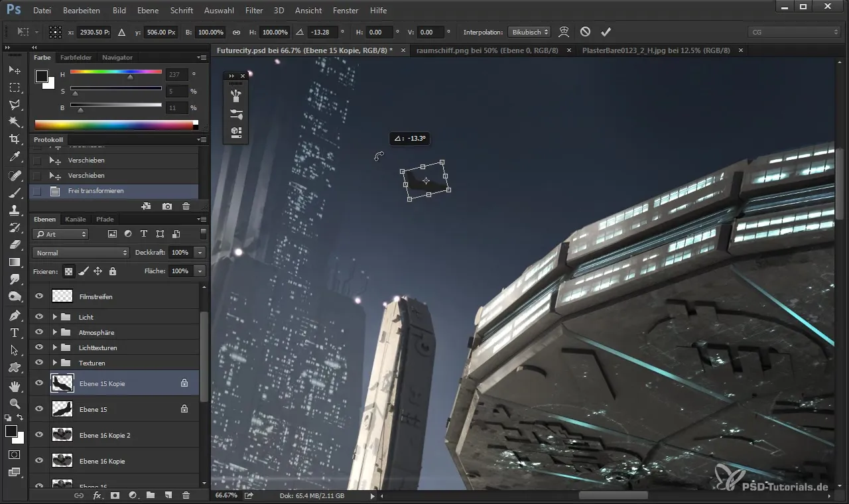Toggle Quick Mask mode icon
Image resolution: width=849 pixels, height=504 pixels.
click(x=15, y=455)
